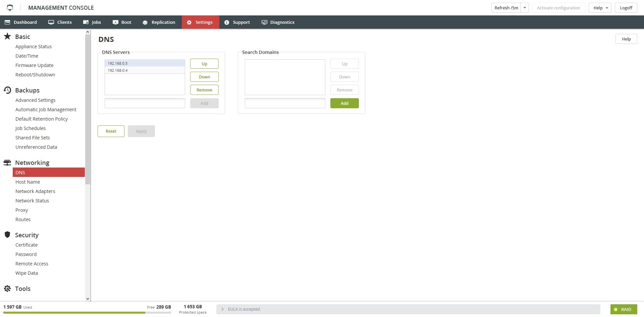Click the Boot icon in nav bar
Screen dimensions: 644x317
tap(115, 22)
